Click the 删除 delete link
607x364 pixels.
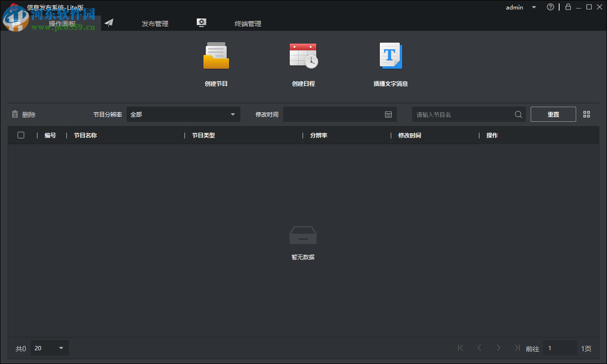(28, 114)
